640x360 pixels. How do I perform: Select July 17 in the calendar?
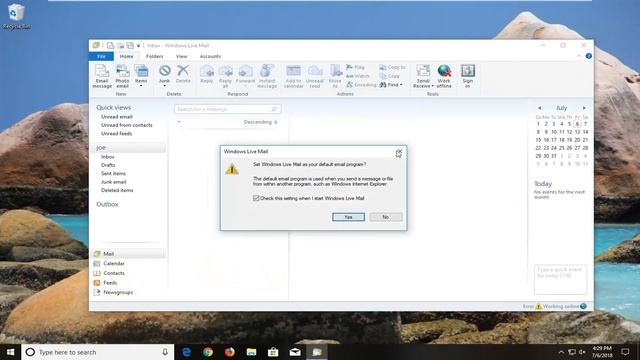pyautogui.click(x=554, y=140)
